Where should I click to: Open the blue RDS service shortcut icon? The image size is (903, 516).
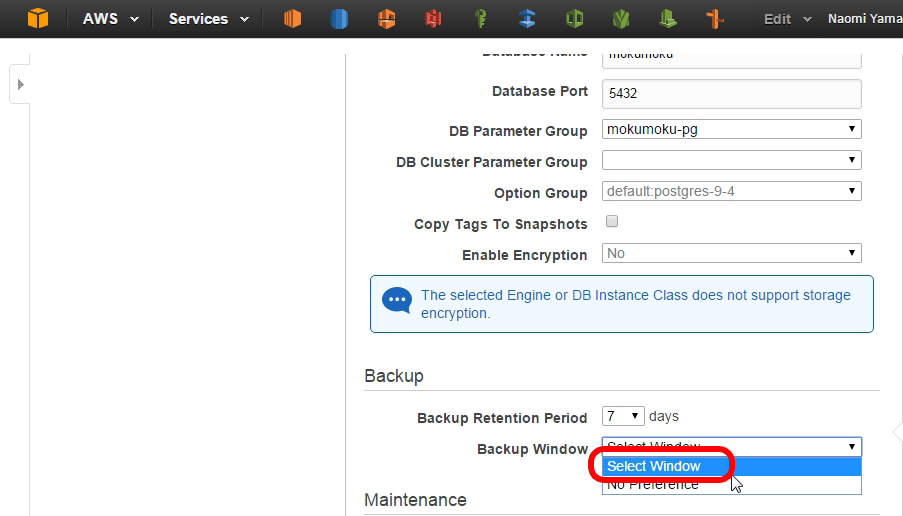[x=339, y=19]
